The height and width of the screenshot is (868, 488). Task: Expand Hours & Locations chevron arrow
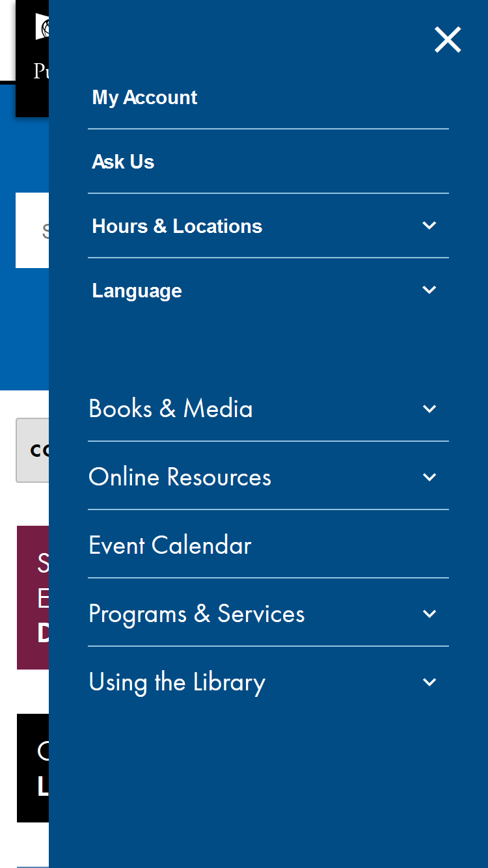tap(429, 226)
